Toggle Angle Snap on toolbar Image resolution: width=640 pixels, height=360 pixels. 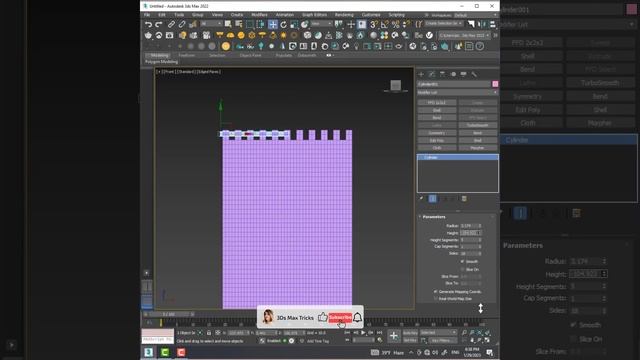[384, 24]
